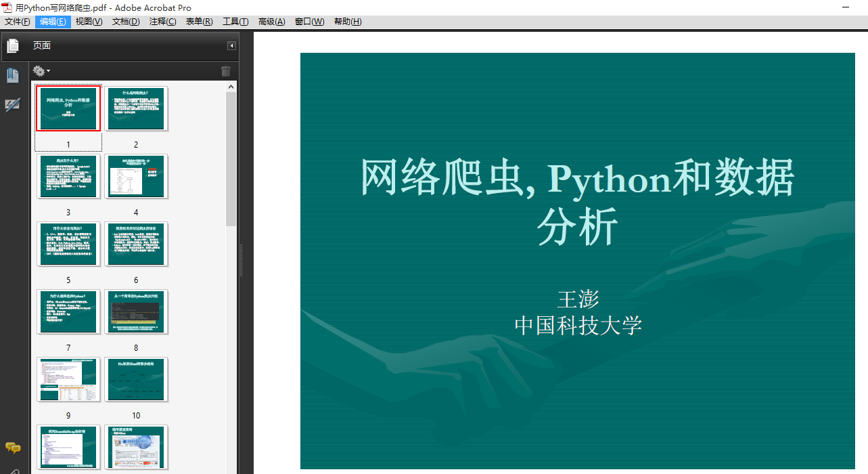Open the 帮助(H) menu

pos(348,22)
